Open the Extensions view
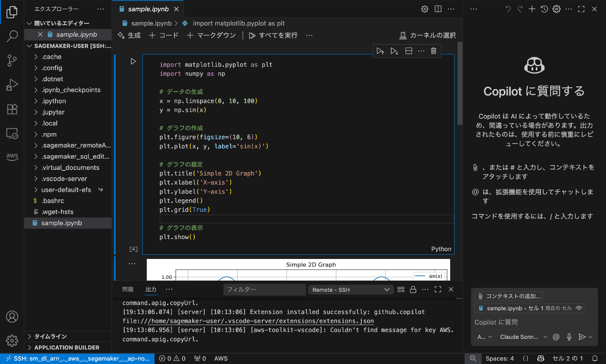 tap(12, 109)
